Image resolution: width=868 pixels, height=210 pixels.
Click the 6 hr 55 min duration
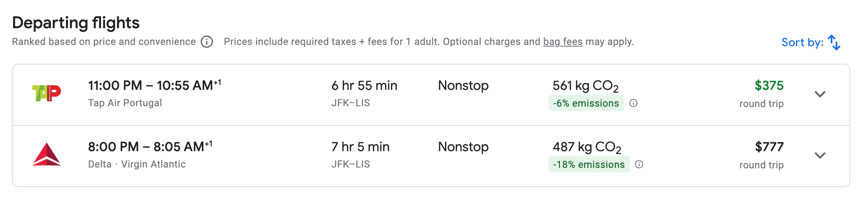tap(364, 85)
